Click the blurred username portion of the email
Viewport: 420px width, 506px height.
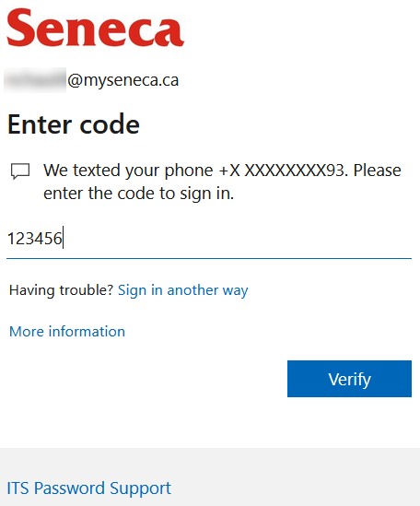pos(35,80)
